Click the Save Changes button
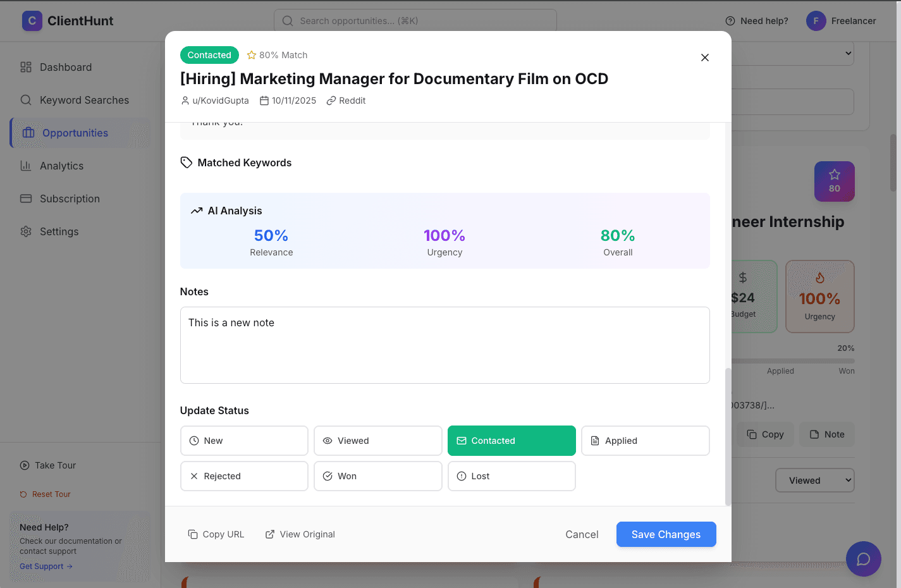This screenshot has height=588, width=901. (x=666, y=534)
